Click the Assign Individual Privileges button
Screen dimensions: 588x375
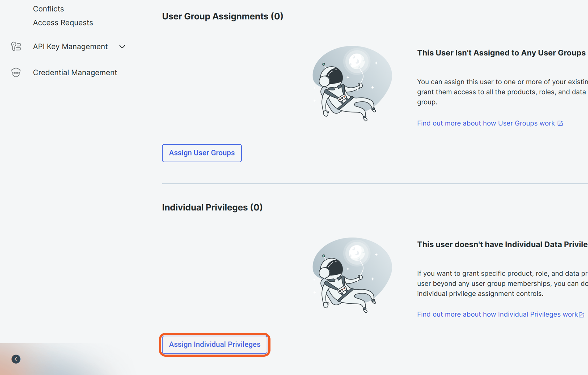(x=215, y=344)
